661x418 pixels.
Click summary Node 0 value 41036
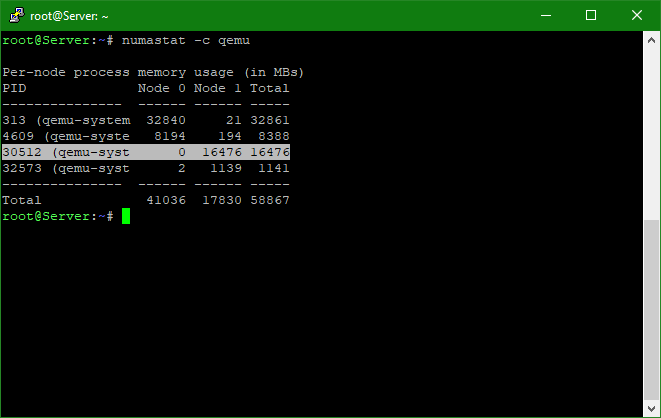pyautogui.click(x=166, y=200)
